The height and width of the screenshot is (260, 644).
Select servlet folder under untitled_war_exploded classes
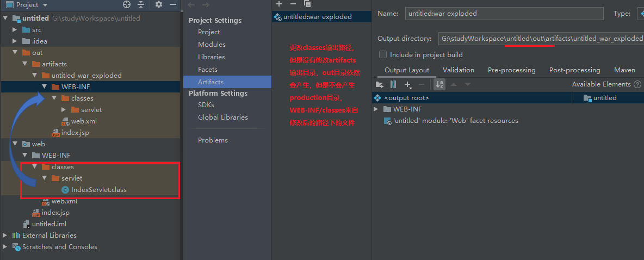(x=86, y=110)
